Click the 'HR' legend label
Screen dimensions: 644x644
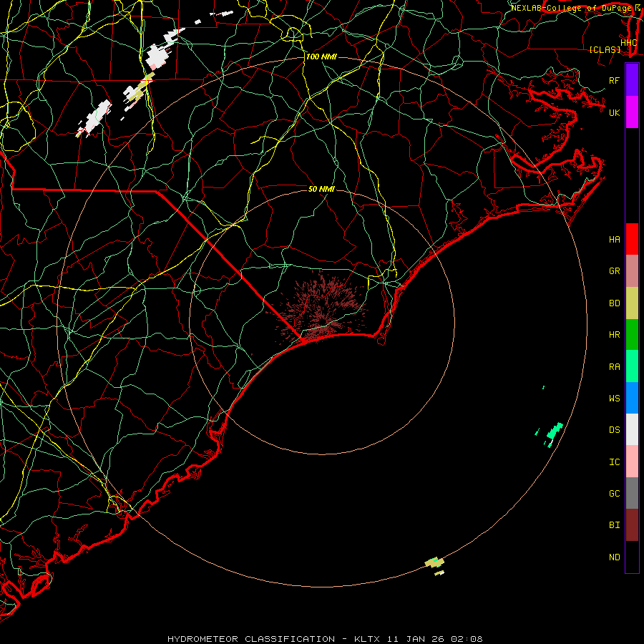[x=615, y=335]
